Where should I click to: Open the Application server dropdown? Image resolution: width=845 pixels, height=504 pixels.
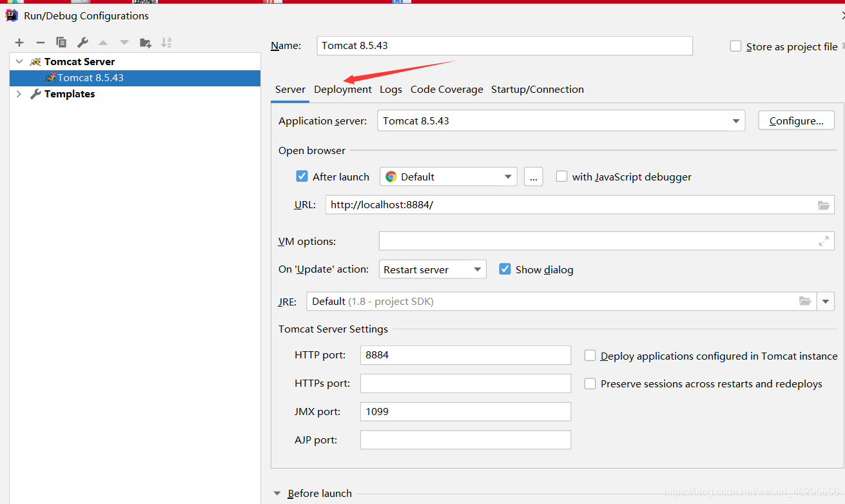coord(735,121)
